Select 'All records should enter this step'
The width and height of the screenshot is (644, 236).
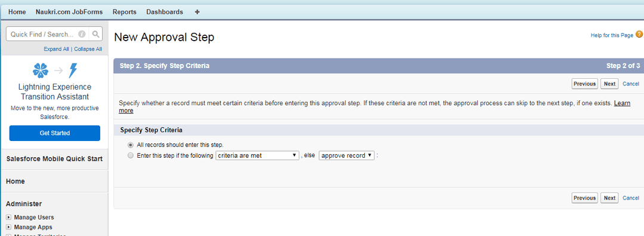tap(131, 145)
